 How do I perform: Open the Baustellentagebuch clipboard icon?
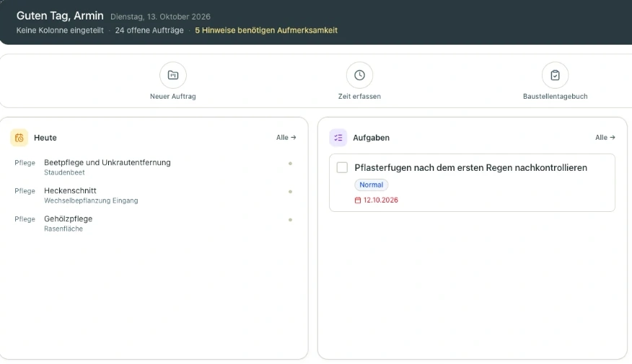(555, 75)
